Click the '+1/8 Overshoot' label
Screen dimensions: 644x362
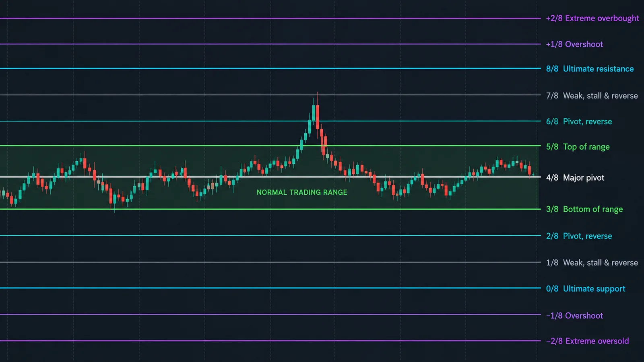[574, 44]
